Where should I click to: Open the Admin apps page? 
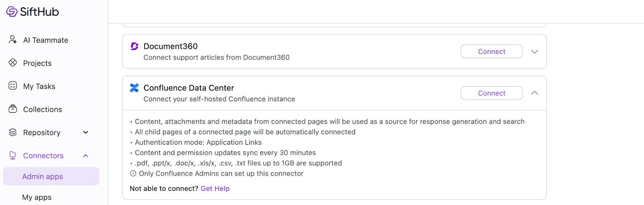pos(43,176)
